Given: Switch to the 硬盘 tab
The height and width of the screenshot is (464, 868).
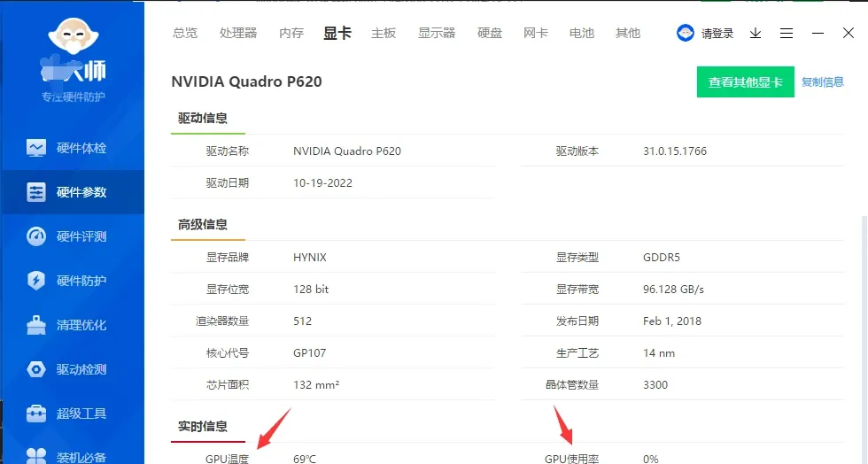Looking at the screenshot, I should pyautogui.click(x=490, y=34).
